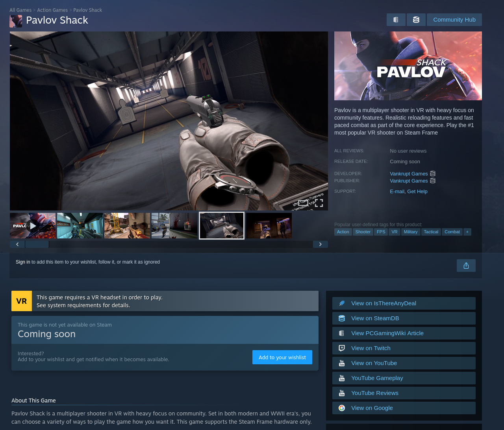Click the 'Coming soon' release date value
504x430 pixels.
pyautogui.click(x=405, y=162)
